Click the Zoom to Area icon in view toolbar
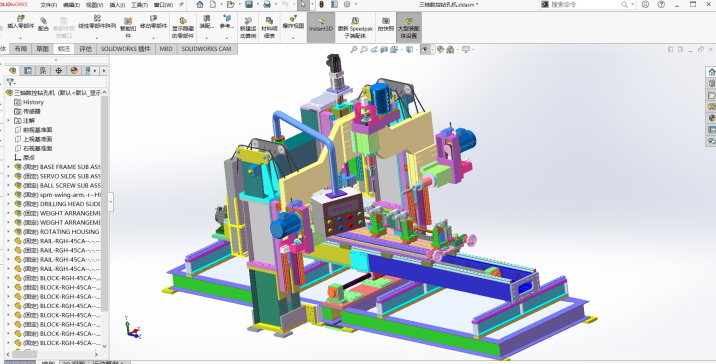The width and height of the screenshot is (716, 364). (363, 49)
